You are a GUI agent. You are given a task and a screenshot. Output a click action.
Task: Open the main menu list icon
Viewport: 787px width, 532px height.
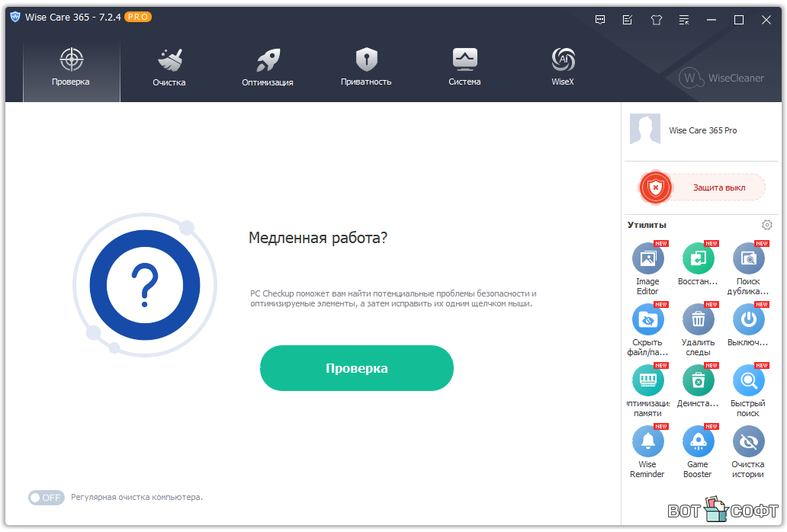683,20
